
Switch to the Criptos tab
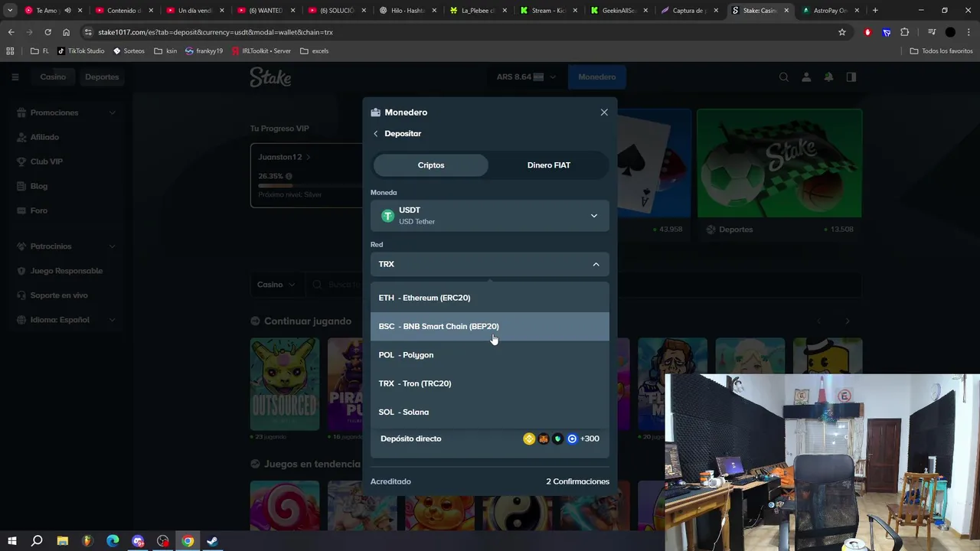pyautogui.click(x=431, y=165)
